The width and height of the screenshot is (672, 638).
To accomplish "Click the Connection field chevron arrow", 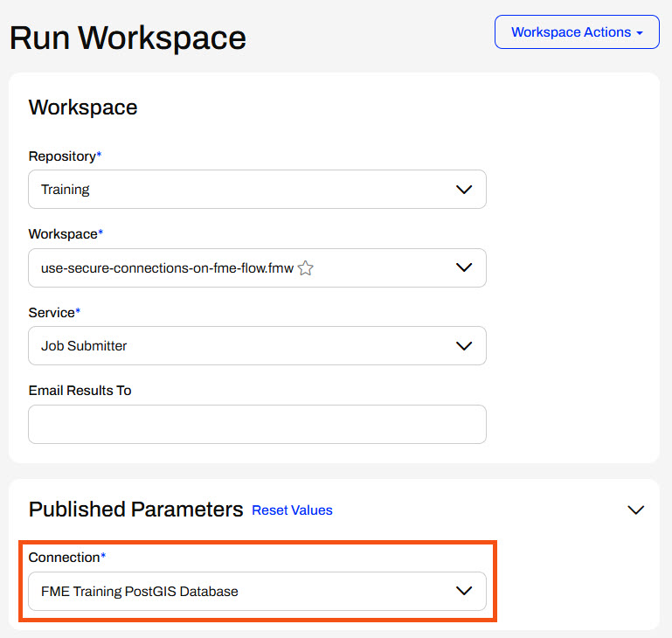I will tap(464, 592).
